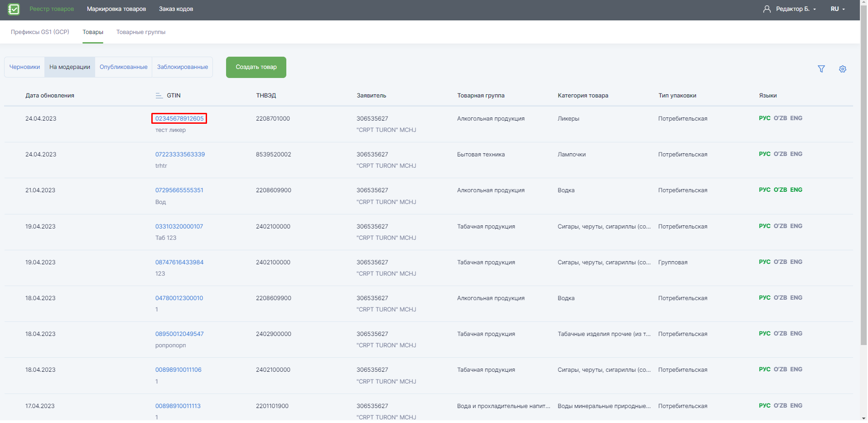This screenshot has height=423, width=868.
Task: Click the user profile avatar icon
Action: point(767,9)
